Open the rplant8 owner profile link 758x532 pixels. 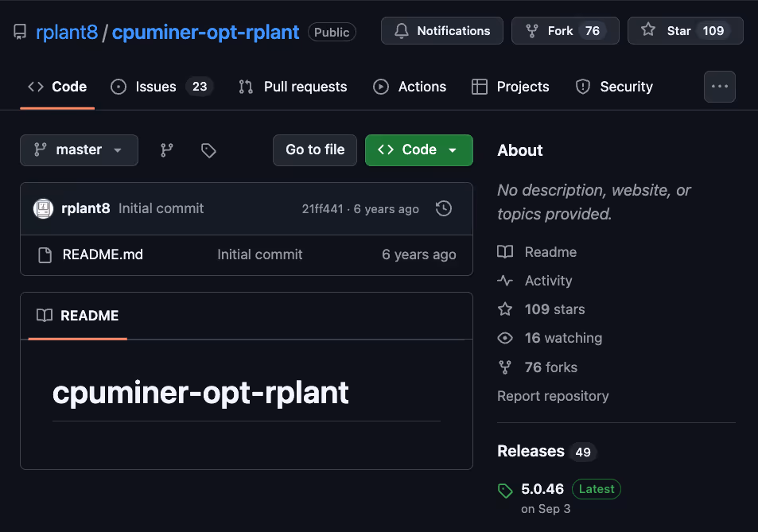coord(67,33)
